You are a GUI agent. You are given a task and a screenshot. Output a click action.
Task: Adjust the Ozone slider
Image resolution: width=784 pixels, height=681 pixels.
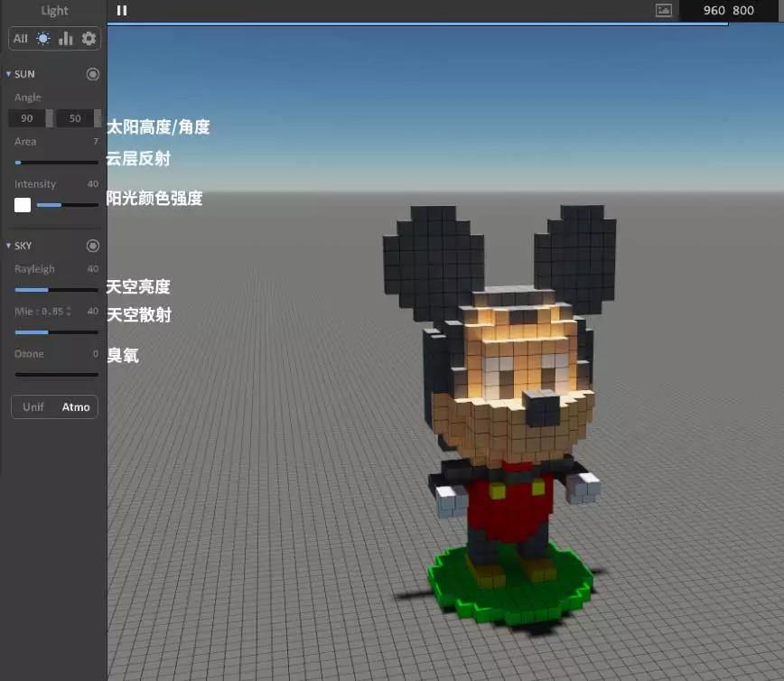click(x=56, y=374)
